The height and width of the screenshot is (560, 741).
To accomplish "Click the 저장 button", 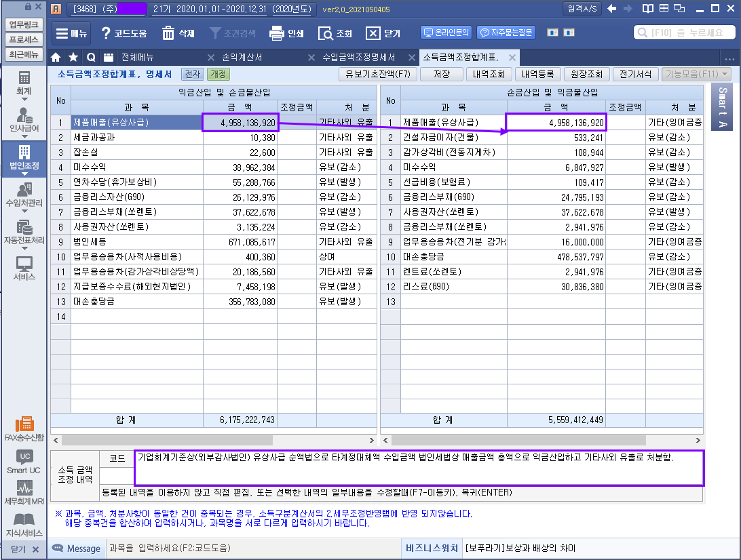I will pos(441,74).
